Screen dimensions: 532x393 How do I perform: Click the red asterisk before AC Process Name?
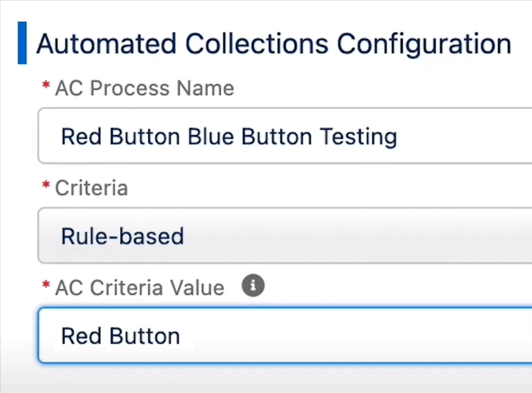click(x=46, y=85)
